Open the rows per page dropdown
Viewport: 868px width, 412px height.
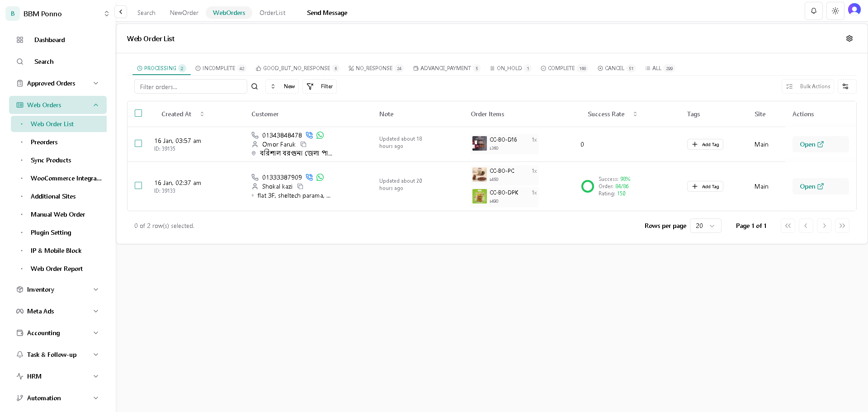pyautogui.click(x=705, y=226)
